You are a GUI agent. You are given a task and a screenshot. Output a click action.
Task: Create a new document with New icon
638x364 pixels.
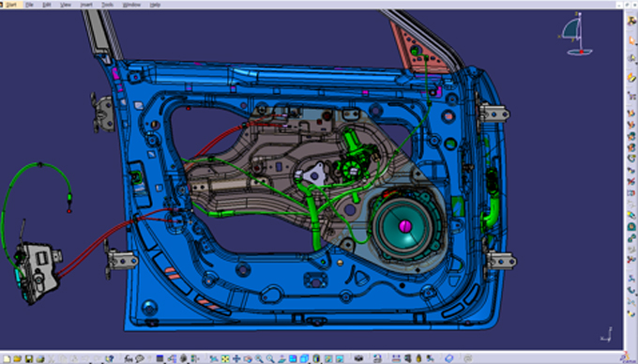(x=7, y=358)
